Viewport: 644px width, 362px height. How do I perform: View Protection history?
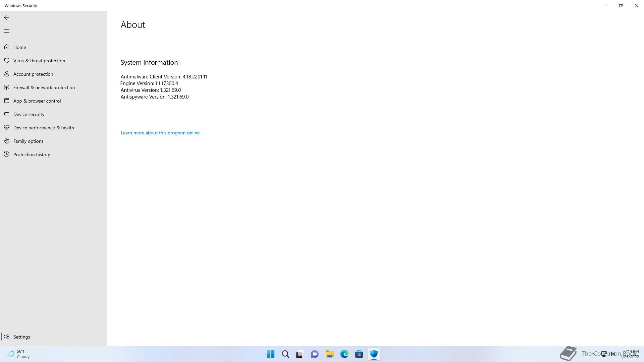tap(54, 155)
